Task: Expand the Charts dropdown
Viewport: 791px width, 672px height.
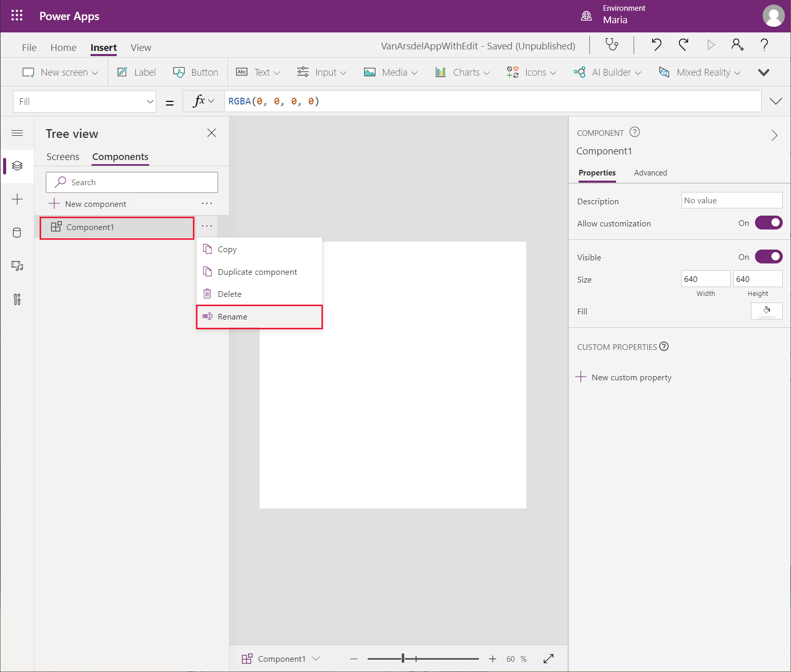Action: (462, 72)
